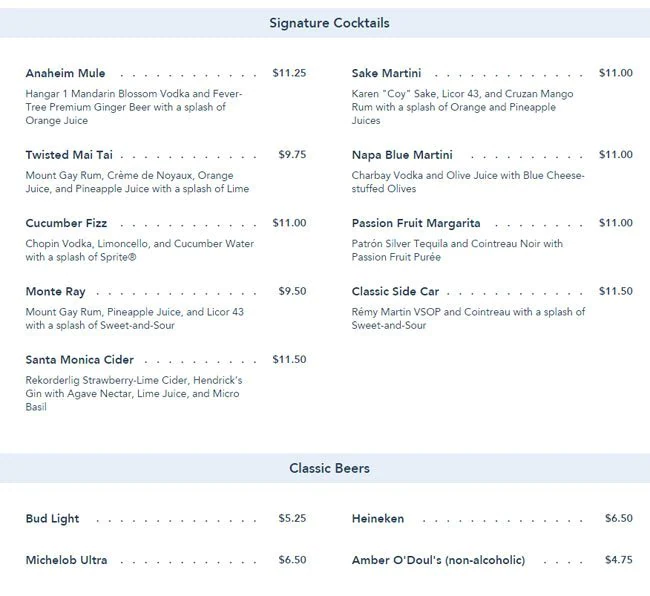This screenshot has width=650, height=596.
Task: Select the Bud Light beer name
Action: pyautogui.click(x=52, y=519)
